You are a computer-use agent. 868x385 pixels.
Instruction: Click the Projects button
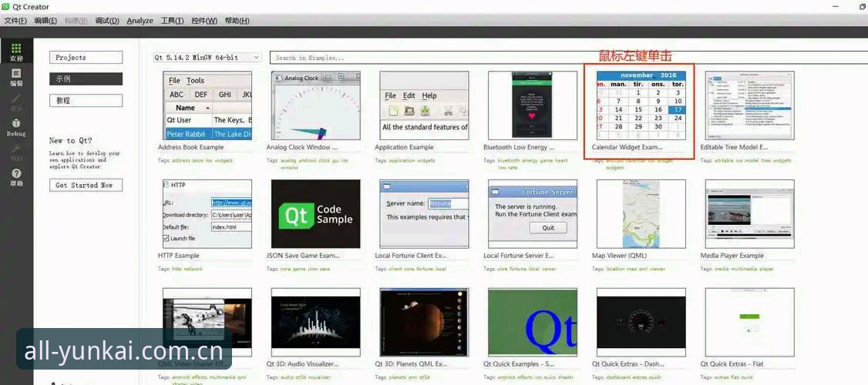86,58
